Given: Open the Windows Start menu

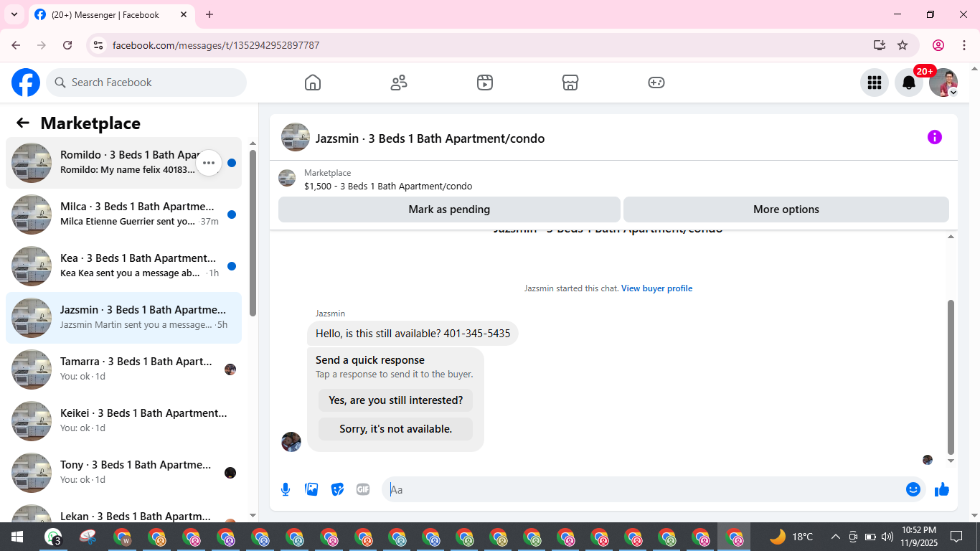Looking at the screenshot, I should 17,537.
